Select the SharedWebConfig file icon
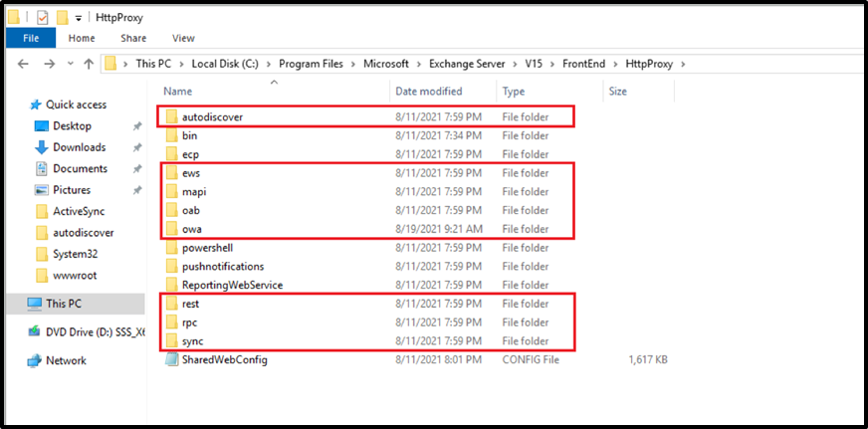 click(171, 359)
